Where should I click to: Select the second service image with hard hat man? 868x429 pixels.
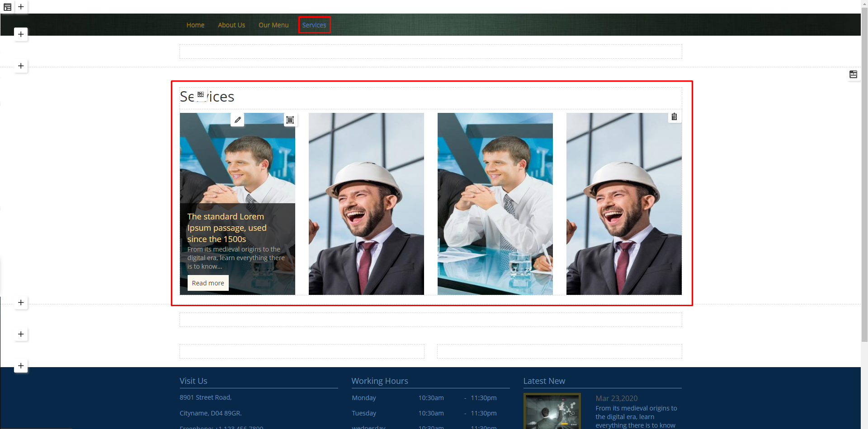[x=366, y=204]
